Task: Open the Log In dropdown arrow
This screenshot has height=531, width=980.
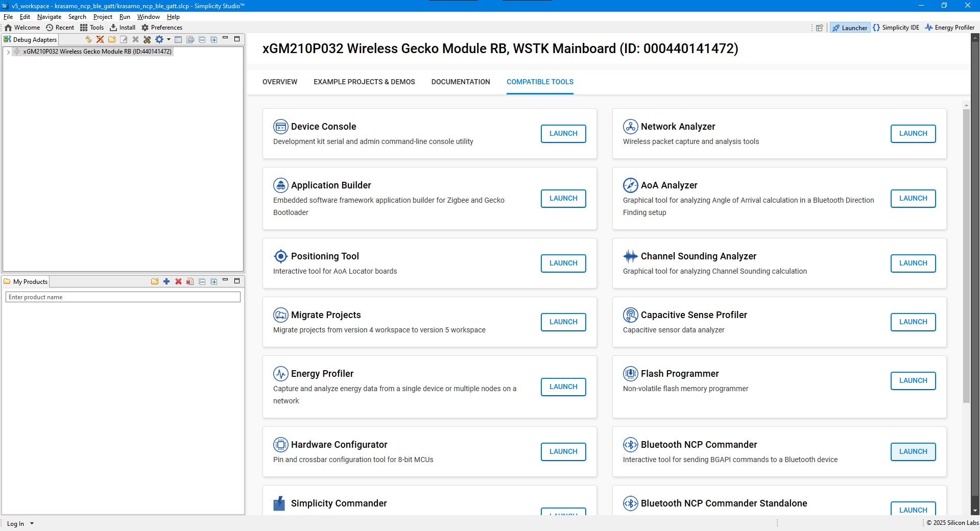Action: pos(32,523)
